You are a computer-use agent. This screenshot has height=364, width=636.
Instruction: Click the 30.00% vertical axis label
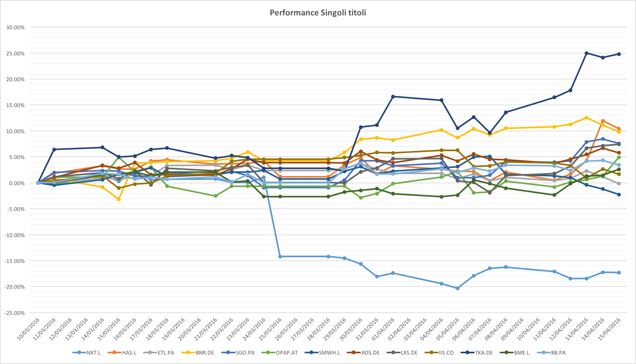tap(15, 28)
